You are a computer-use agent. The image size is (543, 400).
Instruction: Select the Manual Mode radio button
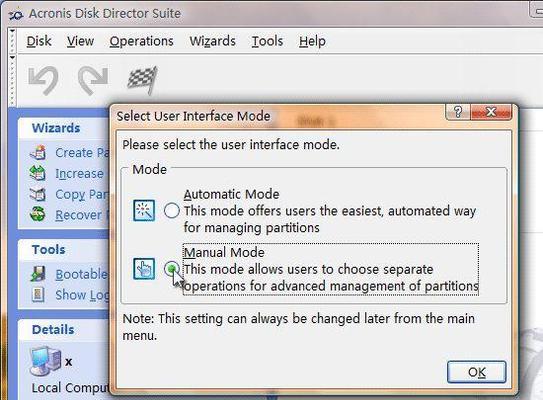pos(172,269)
